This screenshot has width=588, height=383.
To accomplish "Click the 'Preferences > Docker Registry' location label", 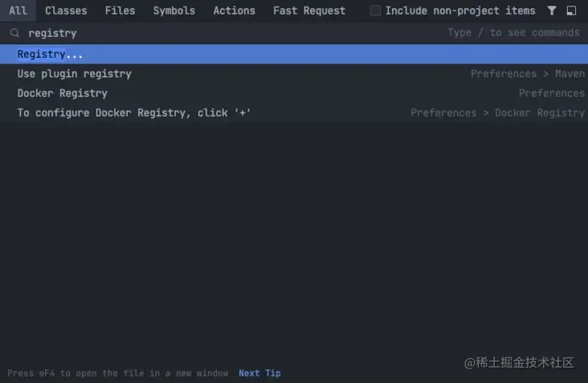I will [497, 112].
